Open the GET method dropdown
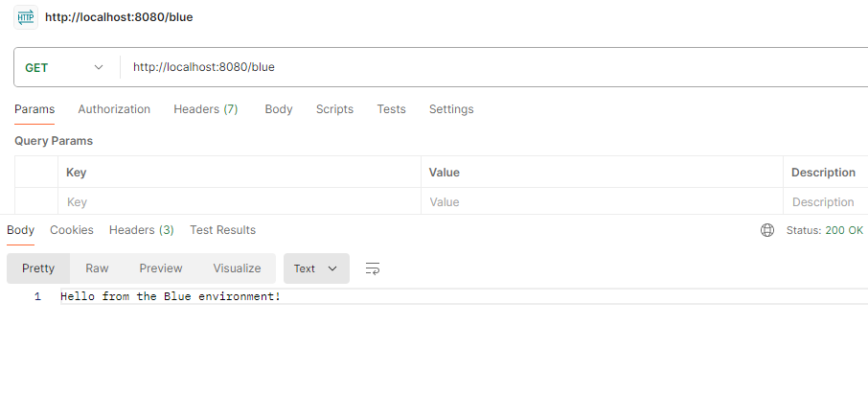The width and height of the screenshot is (868, 396). (x=64, y=67)
